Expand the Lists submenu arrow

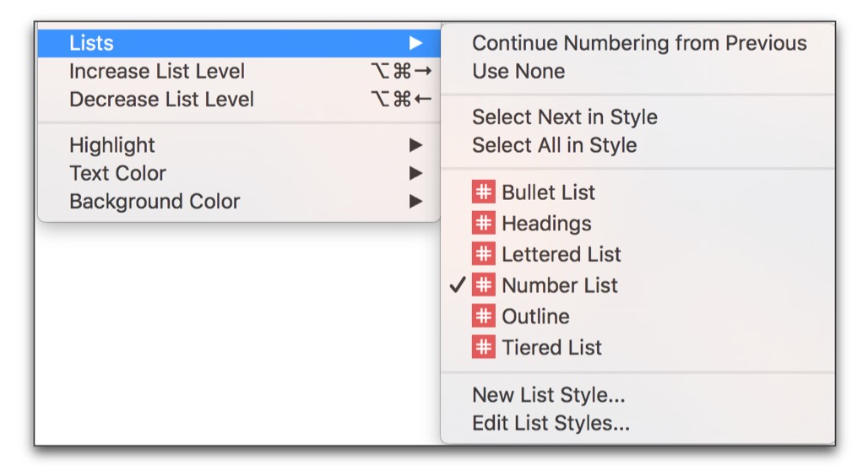tap(415, 42)
